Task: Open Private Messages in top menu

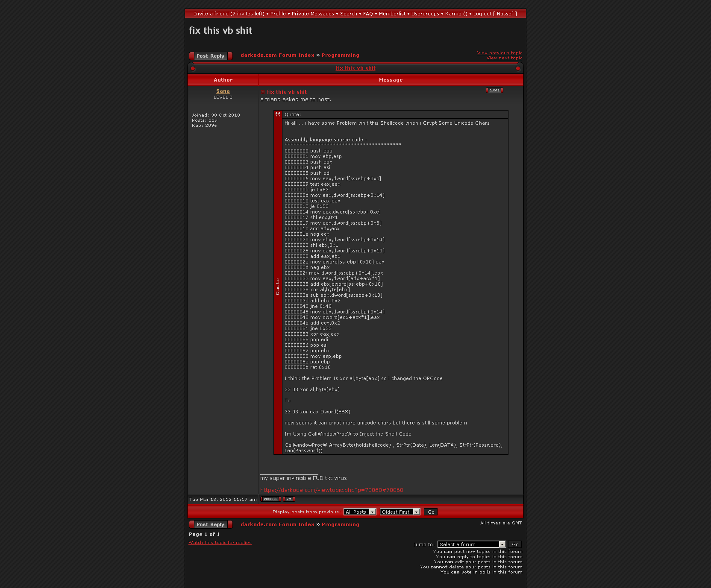Action: pos(313,14)
